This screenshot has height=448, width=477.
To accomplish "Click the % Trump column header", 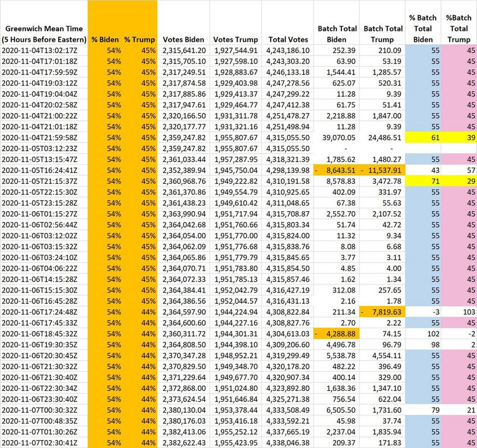I will [x=140, y=40].
